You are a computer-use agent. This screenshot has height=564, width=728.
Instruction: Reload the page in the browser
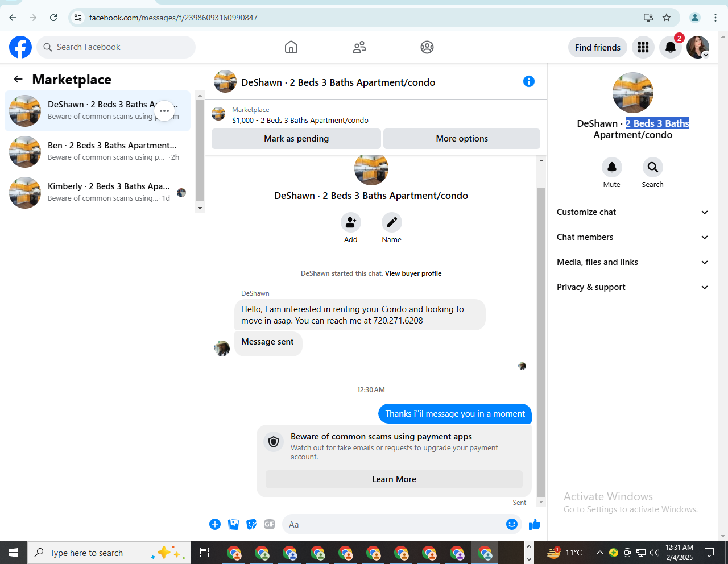pos(53,18)
